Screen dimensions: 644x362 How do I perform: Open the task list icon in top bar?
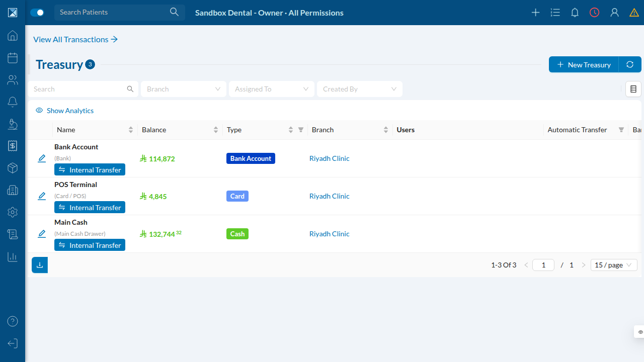coord(555,13)
